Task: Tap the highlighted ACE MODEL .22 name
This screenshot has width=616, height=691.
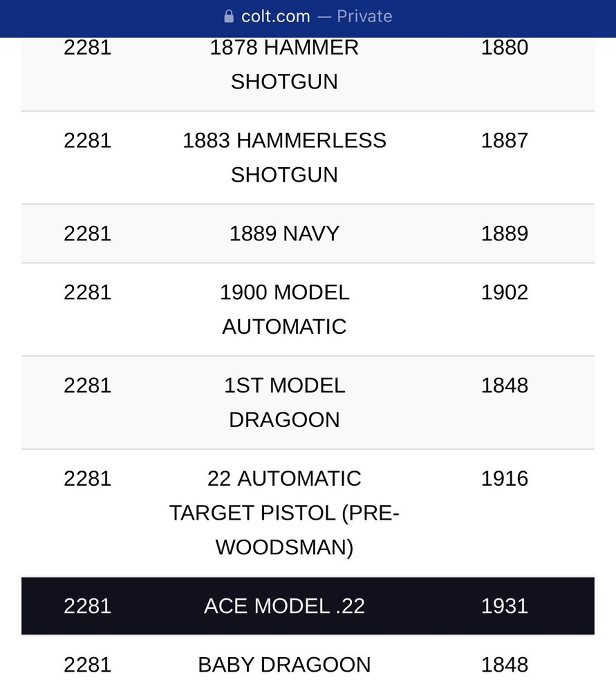Action: tap(284, 606)
